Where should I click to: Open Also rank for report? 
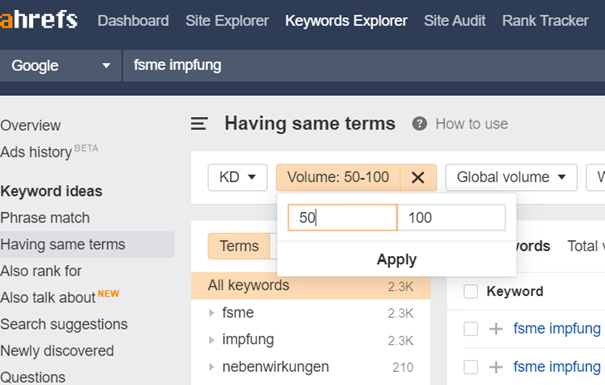point(41,271)
